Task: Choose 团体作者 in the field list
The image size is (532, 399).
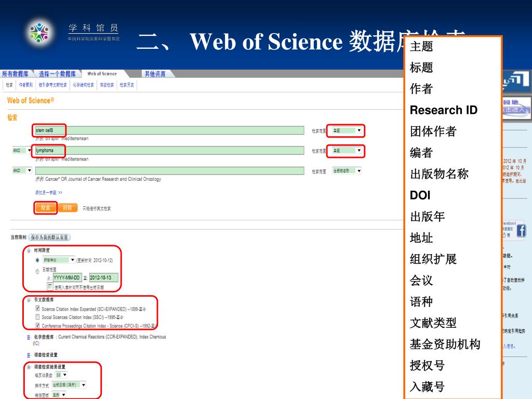Action: click(x=433, y=131)
